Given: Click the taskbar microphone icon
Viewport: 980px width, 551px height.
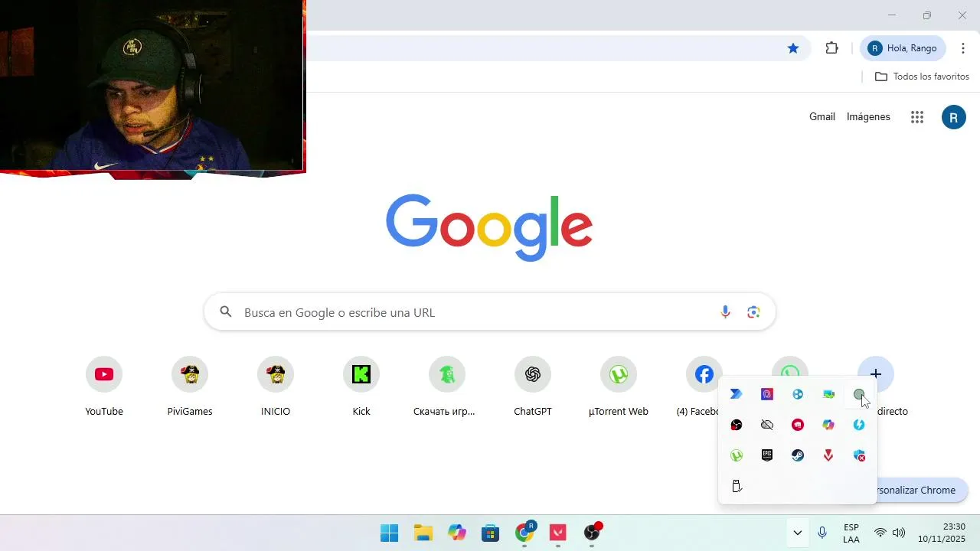Looking at the screenshot, I should (822, 533).
